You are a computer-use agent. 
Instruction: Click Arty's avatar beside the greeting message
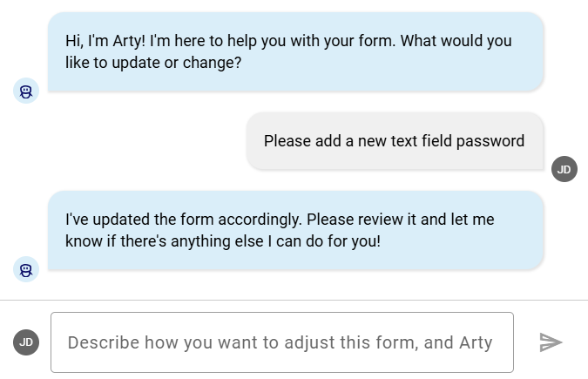click(x=26, y=91)
